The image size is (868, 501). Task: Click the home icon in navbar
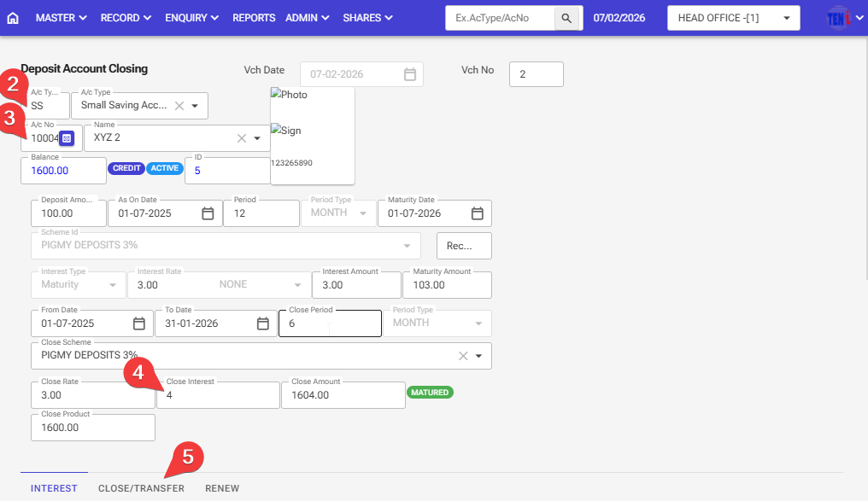click(13, 17)
